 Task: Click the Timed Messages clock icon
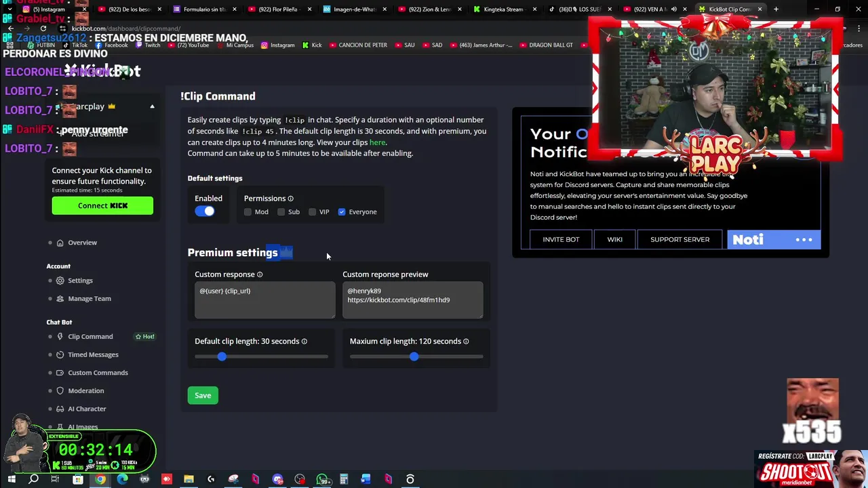pyautogui.click(x=60, y=355)
